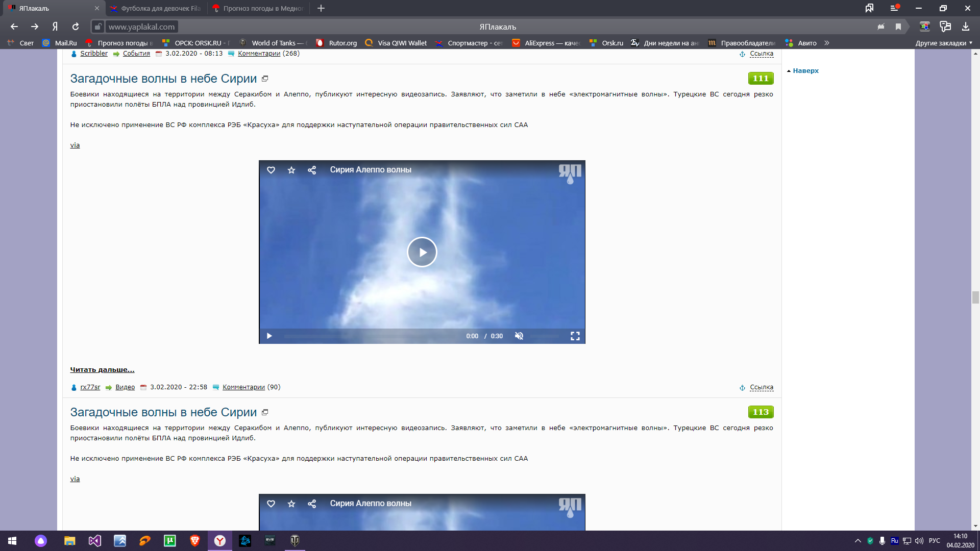Follow the second post's via link

pyautogui.click(x=75, y=479)
